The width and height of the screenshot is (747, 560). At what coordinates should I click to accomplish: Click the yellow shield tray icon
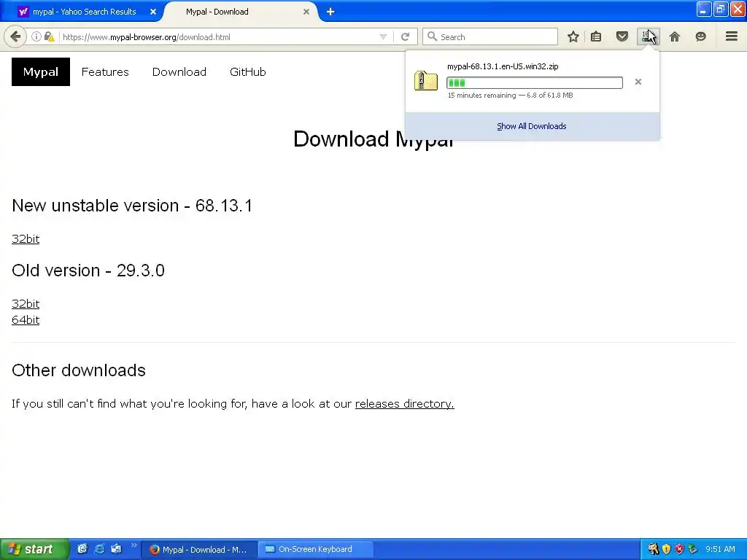pos(667,549)
